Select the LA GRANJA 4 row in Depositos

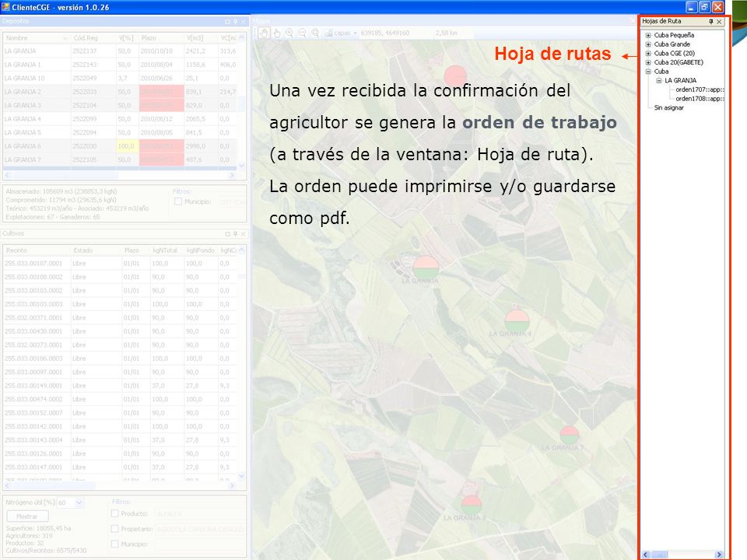click(120, 119)
